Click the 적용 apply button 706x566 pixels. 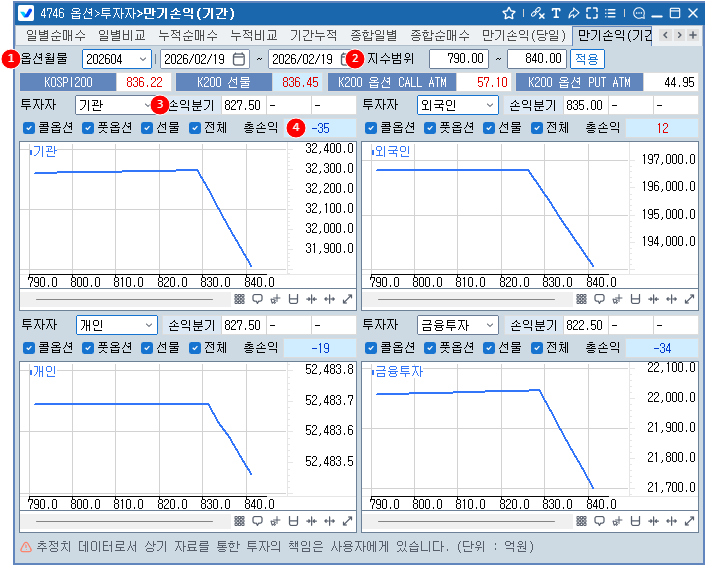coord(587,59)
